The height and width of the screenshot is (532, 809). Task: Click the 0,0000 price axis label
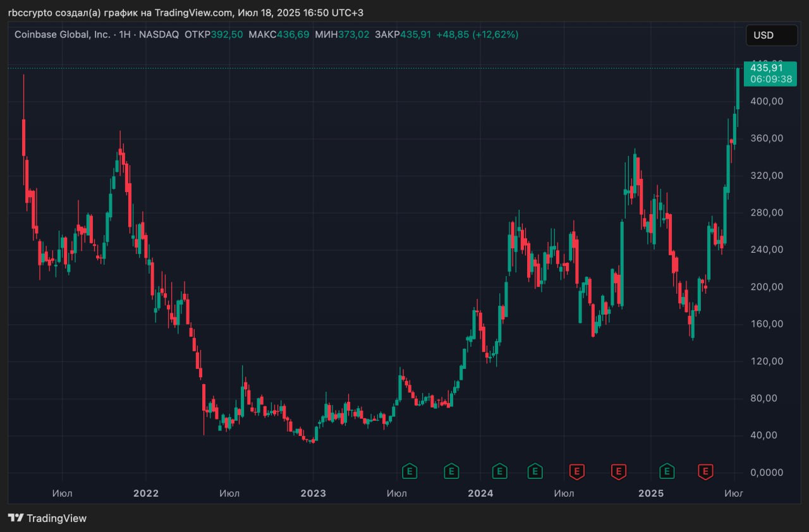pos(766,473)
